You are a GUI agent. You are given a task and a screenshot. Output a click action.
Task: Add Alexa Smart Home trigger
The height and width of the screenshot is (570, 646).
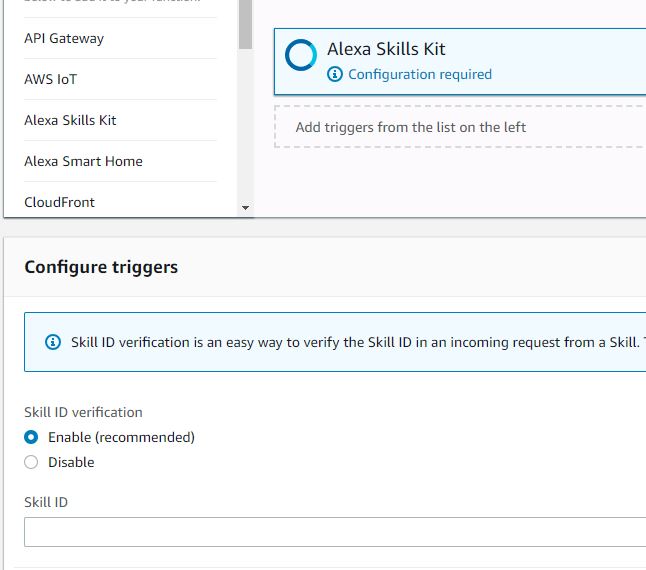coord(83,161)
